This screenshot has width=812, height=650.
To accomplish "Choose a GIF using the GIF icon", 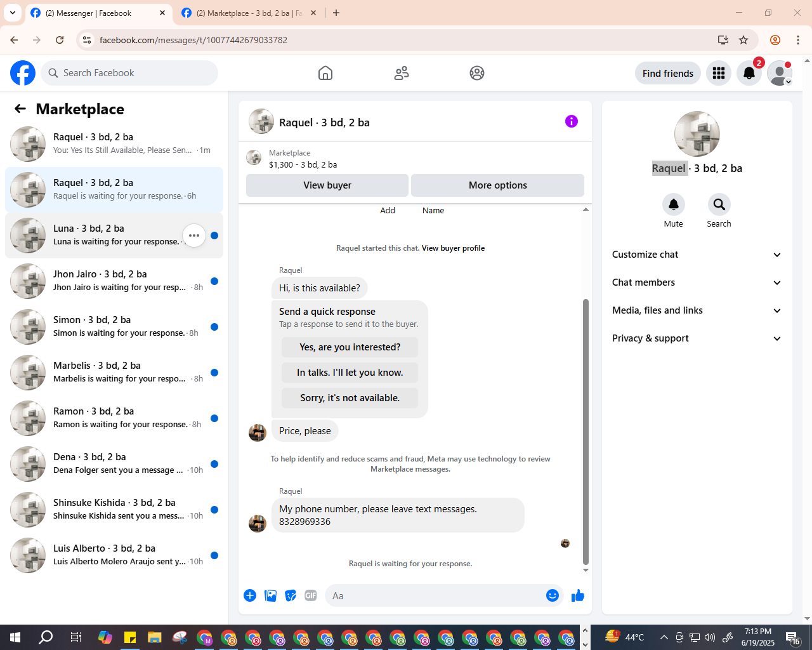I will 311,595.
